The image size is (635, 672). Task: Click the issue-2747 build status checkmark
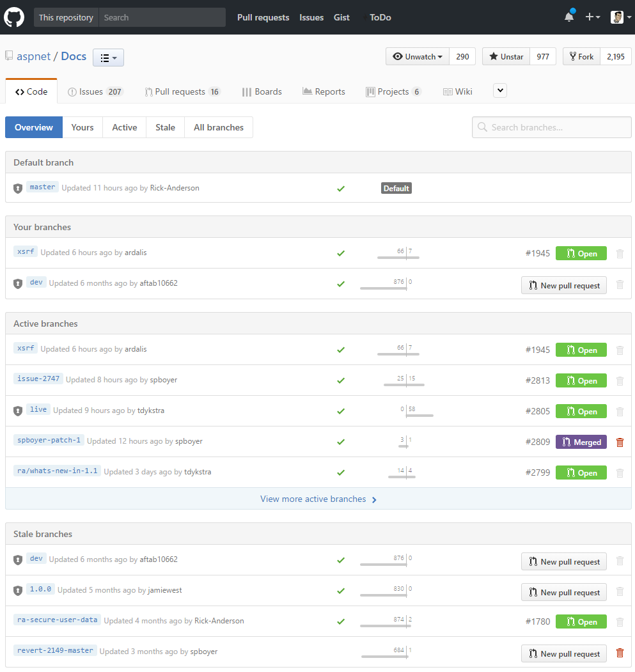tap(341, 380)
